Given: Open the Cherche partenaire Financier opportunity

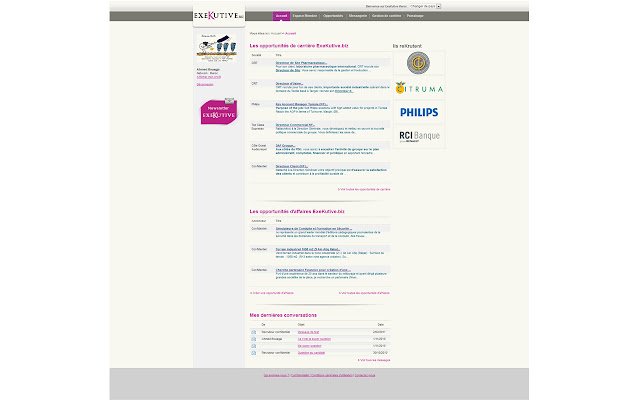Looking at the screenshot, I should click(x=313, y=270).
